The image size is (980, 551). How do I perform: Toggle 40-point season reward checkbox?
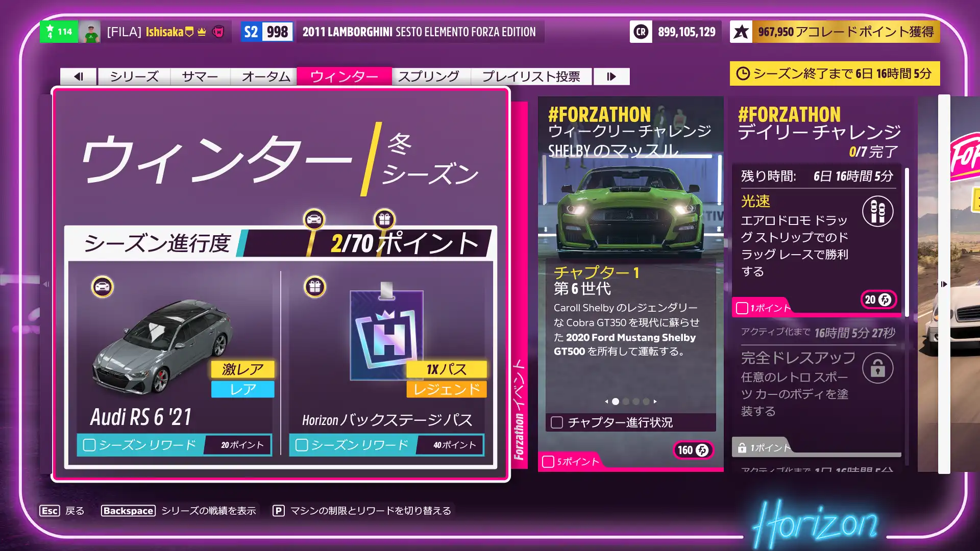pos(302,445)
